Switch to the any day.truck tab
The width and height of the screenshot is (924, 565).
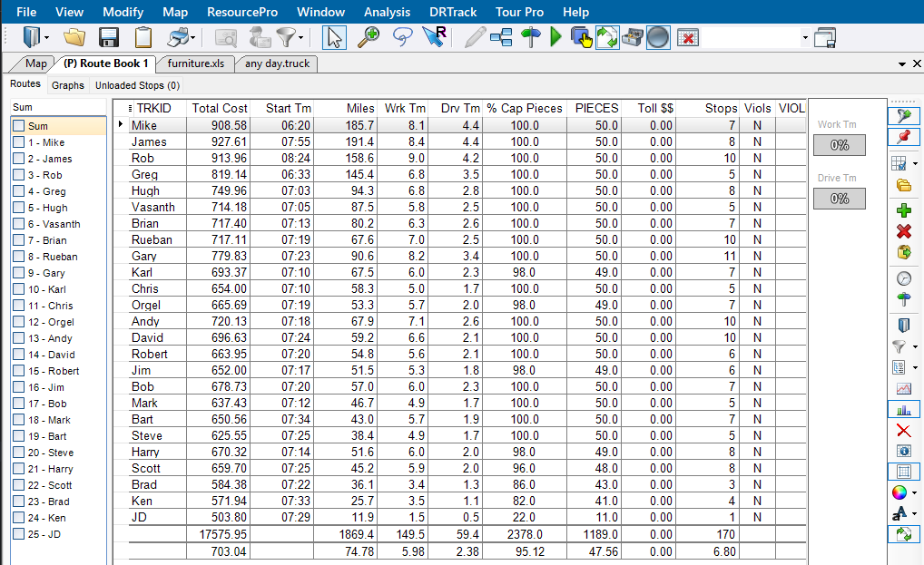point(277,63)
